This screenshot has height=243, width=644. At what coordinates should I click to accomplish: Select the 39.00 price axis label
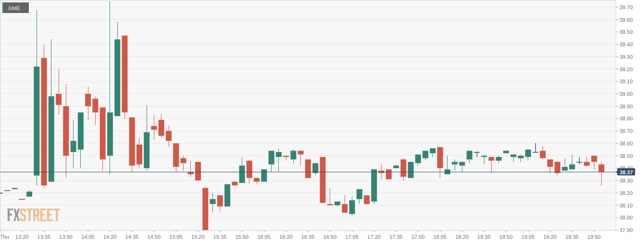click(625, 94)
